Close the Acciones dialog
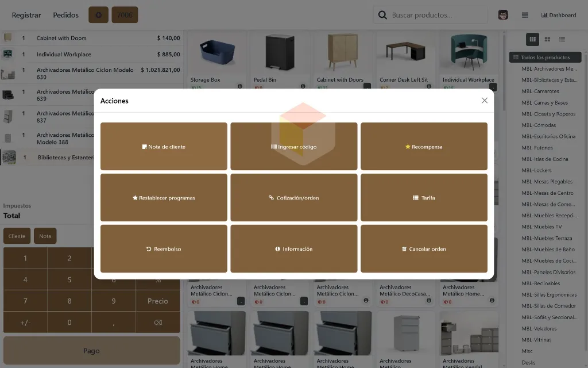The height and width of the screenshot is (368, 588). tap(485, 100)
